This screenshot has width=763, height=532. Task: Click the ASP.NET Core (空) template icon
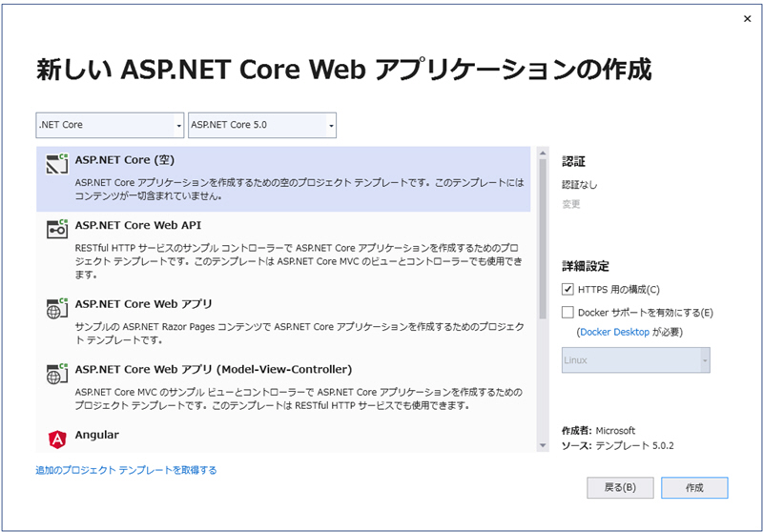coord(57,163)
